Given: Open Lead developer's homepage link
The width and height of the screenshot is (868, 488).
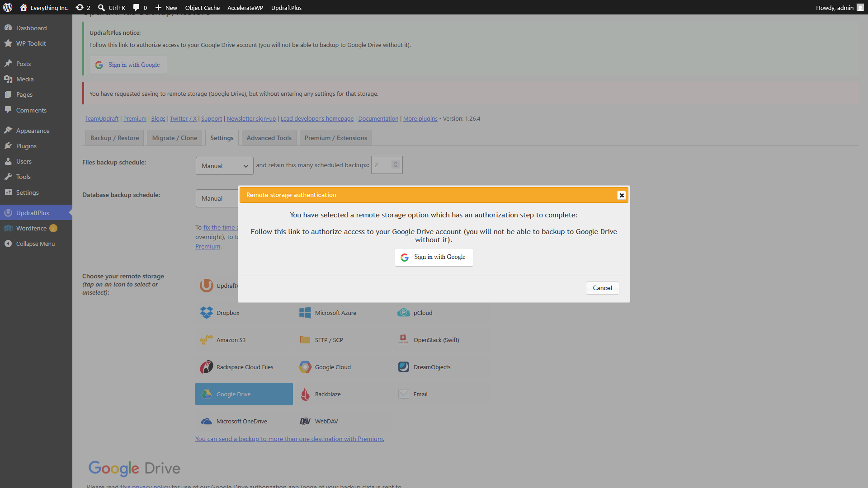Looking at the screenshot, I should pos(317,118).
